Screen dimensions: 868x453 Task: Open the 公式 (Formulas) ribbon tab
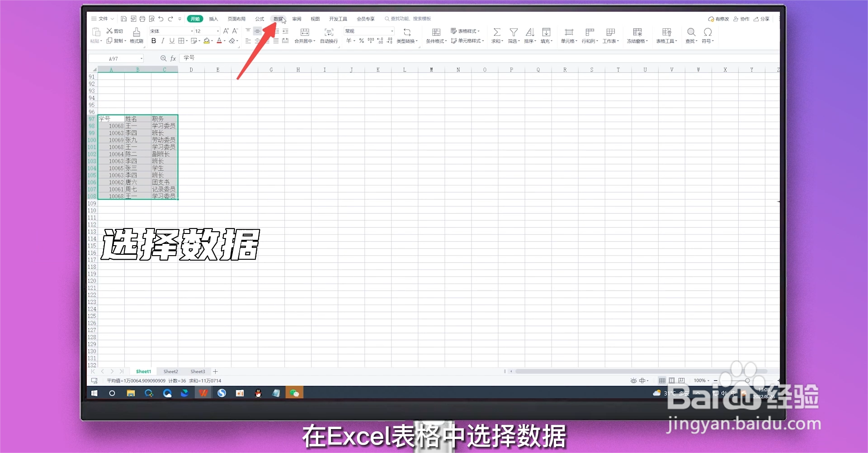(259, 19)
